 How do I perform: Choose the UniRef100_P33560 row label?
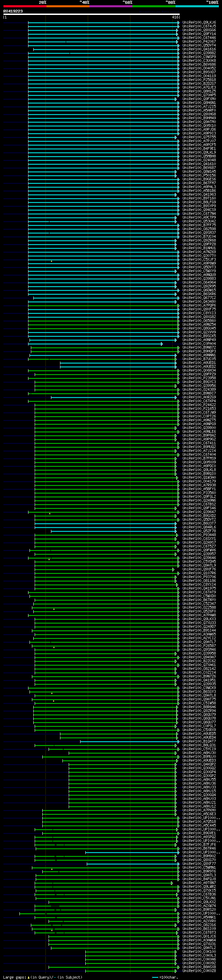pyautogui.click(x=199, y=493)
